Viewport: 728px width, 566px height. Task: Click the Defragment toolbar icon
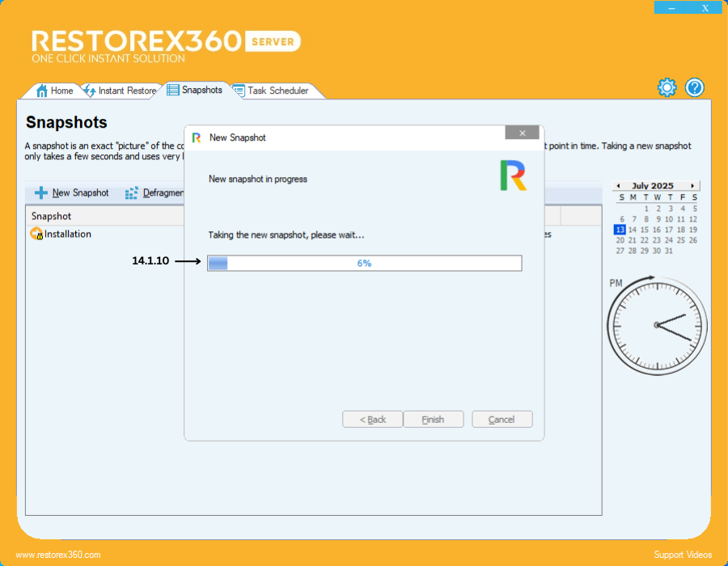pos(131,192)
